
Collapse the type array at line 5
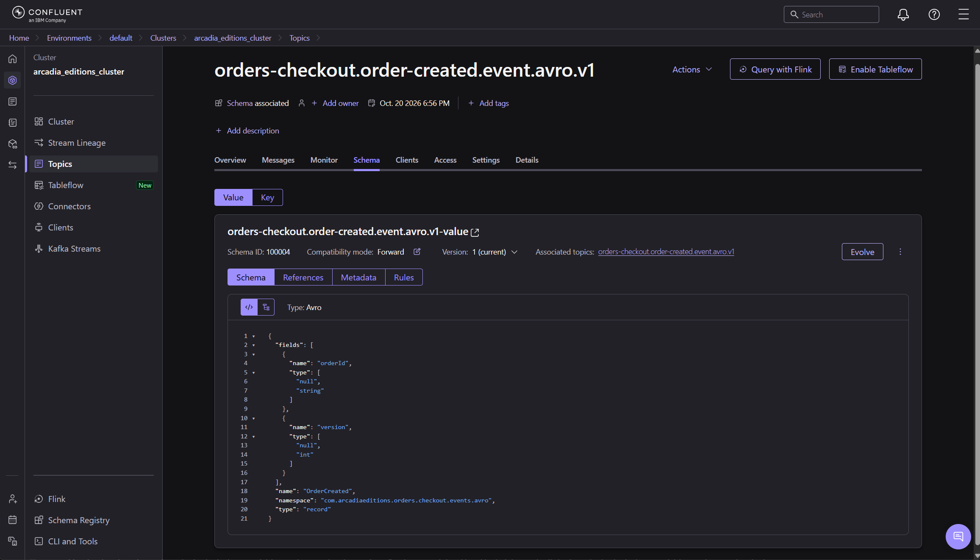[254, 373]
